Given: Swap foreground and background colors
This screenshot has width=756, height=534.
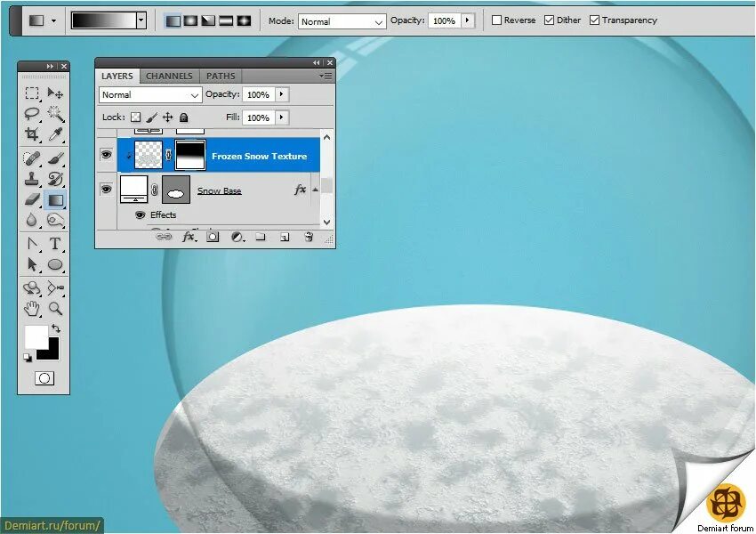Looking at the screenshot, I should (56, 328).
